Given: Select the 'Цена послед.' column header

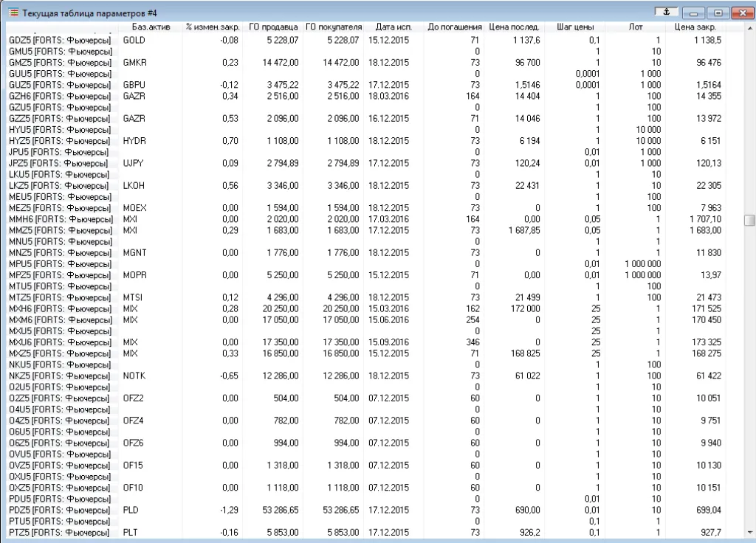Looking at the screenshot, I should click(514, 28).
